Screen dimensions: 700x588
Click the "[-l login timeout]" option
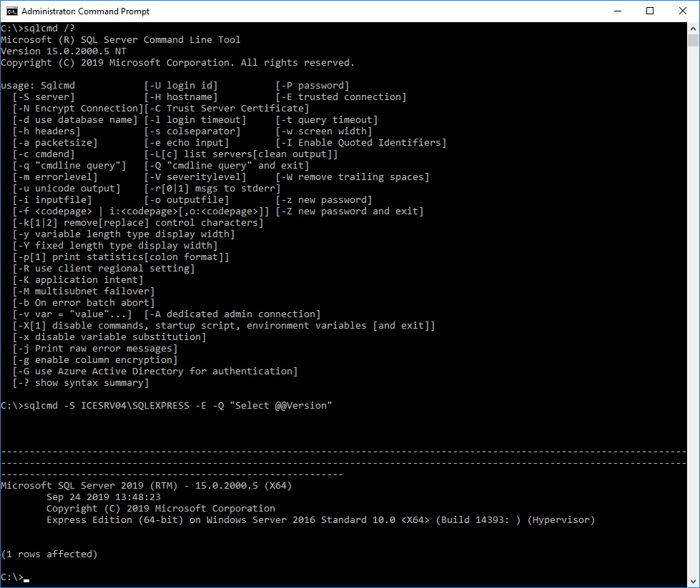click(195, 120)
